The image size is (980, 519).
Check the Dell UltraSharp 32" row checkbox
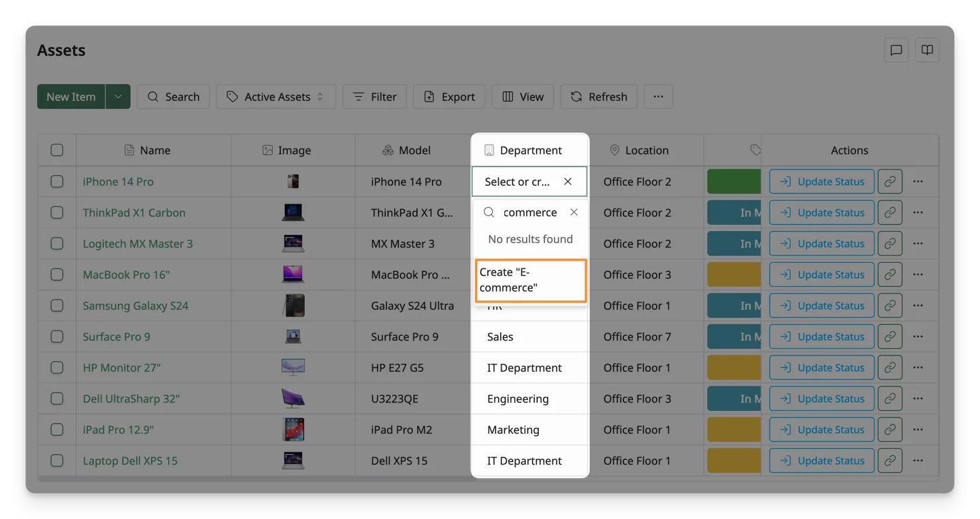click(x=57, y=398)
